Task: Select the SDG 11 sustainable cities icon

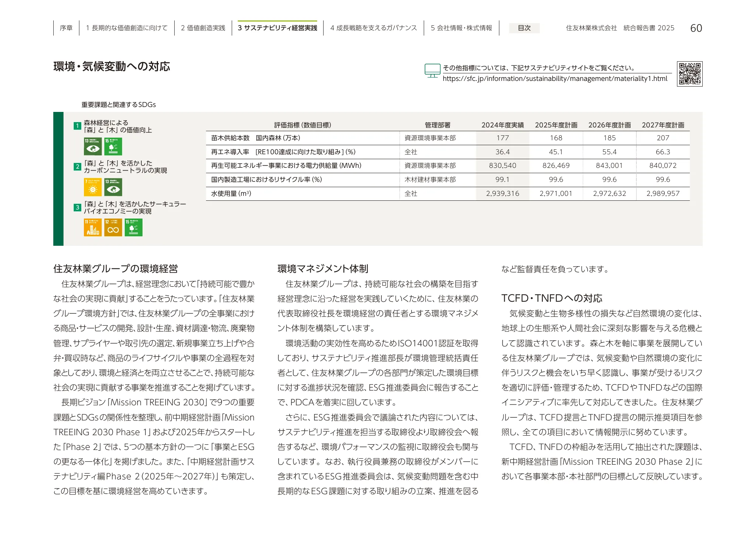Action: 93,228
